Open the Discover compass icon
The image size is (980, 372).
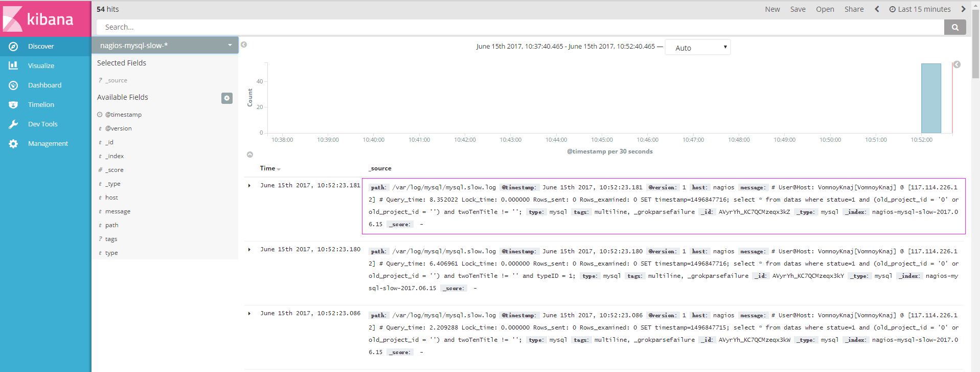(13, 47)
